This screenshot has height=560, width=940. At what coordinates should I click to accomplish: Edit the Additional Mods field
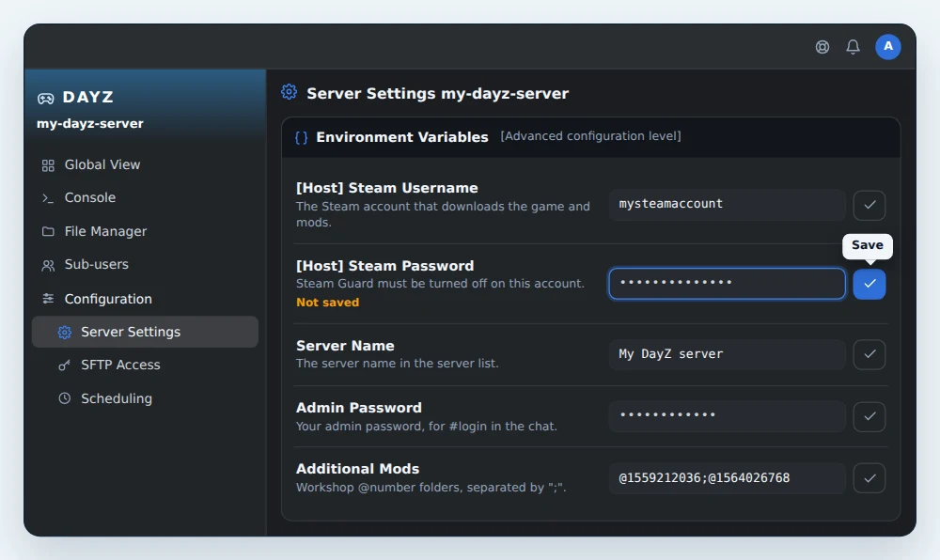[728, 478]
